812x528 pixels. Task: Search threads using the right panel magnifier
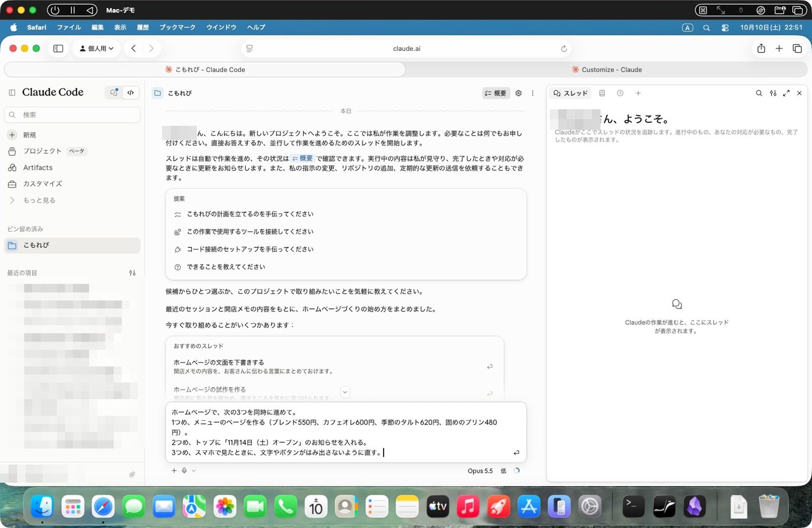click(x=759, y=93)
